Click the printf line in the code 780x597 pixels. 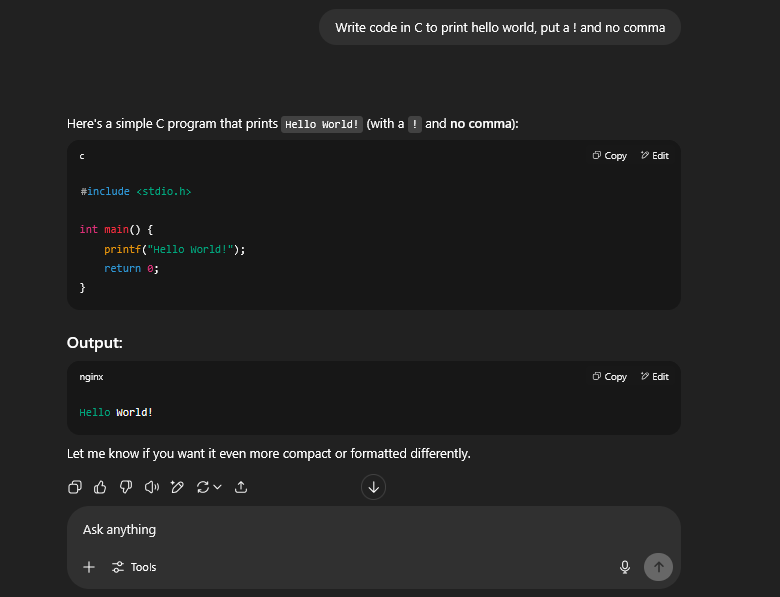175,249
